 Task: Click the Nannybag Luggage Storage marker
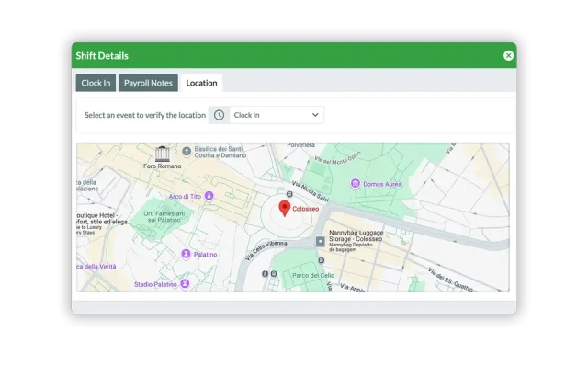tap(320, 241)
